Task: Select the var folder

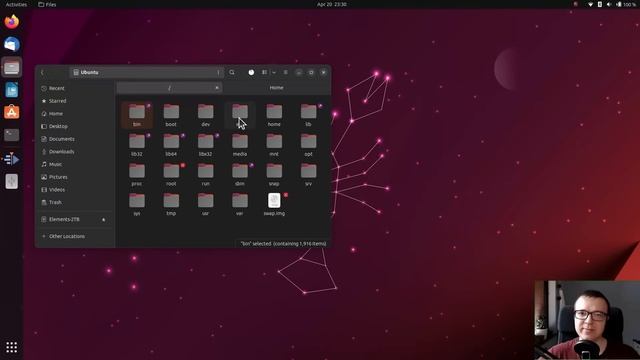Action: [240, 204]
